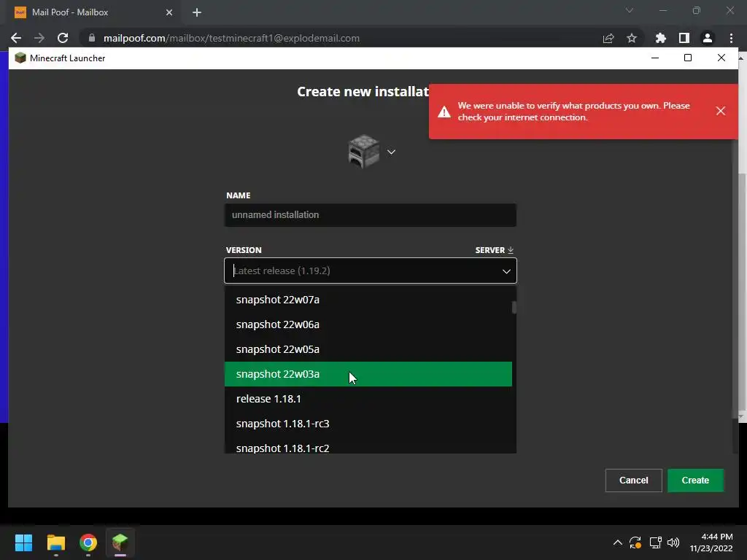Open Chrome three-dot menu
The height and width of the screenshot is (560, 747).
point(731,38)
